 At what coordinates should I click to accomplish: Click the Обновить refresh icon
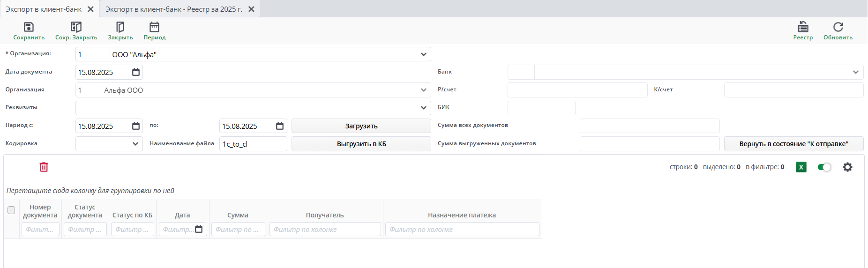[838, 27]
